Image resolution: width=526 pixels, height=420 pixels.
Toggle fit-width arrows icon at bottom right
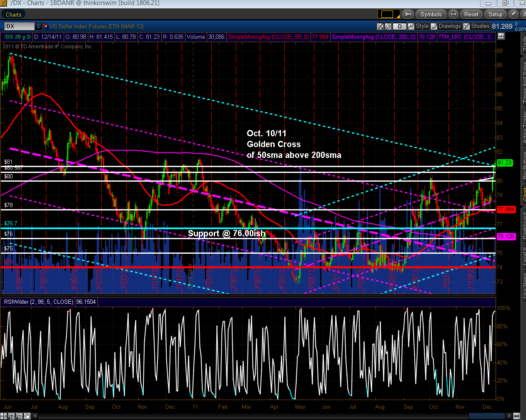click(516, 416)
